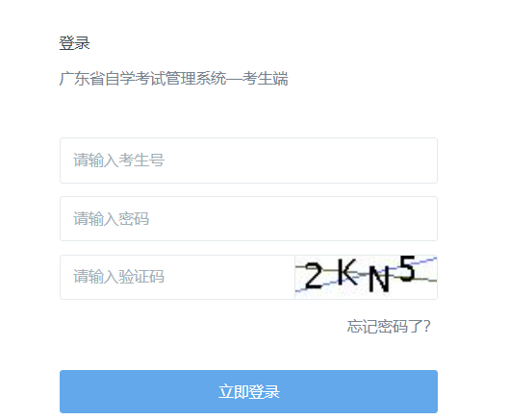The image size is (509, 420).
Task: Open the 忘记密码了? link
Action: coord(389,326)
